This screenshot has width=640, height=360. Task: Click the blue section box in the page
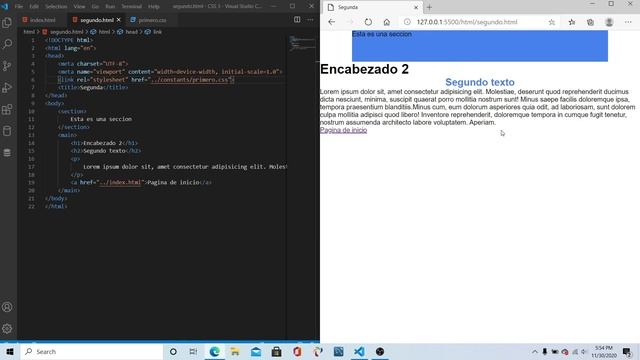pos(480,46)
